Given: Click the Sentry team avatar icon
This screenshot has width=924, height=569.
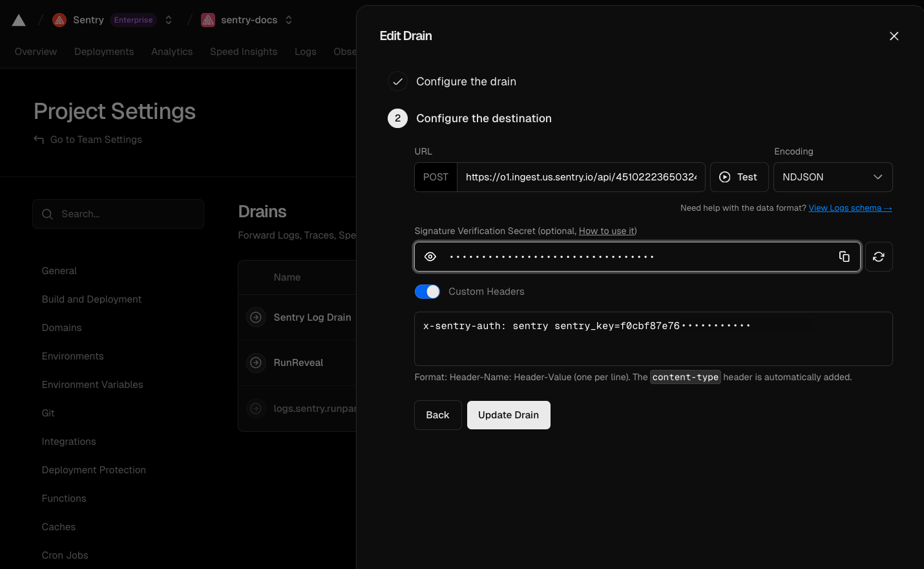Looking at the screenshot, I should point(59,20).
